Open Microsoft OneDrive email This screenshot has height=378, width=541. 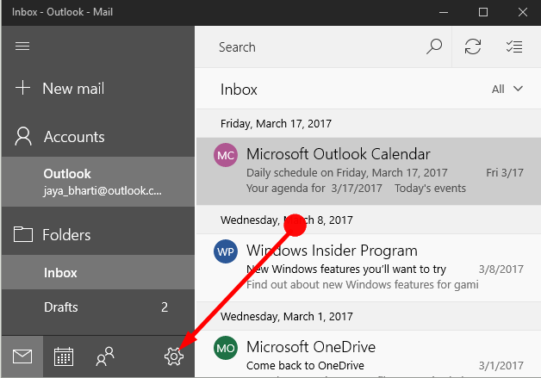point(368,354)
